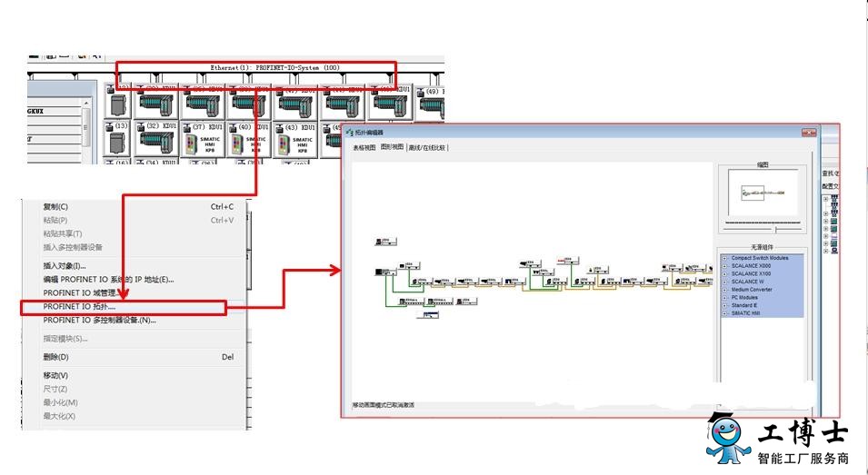Select the (40) KDU1 HMI KP8 device
Image resolution: width=868 pixels, height=475 pixels.
tap(248, 139)
